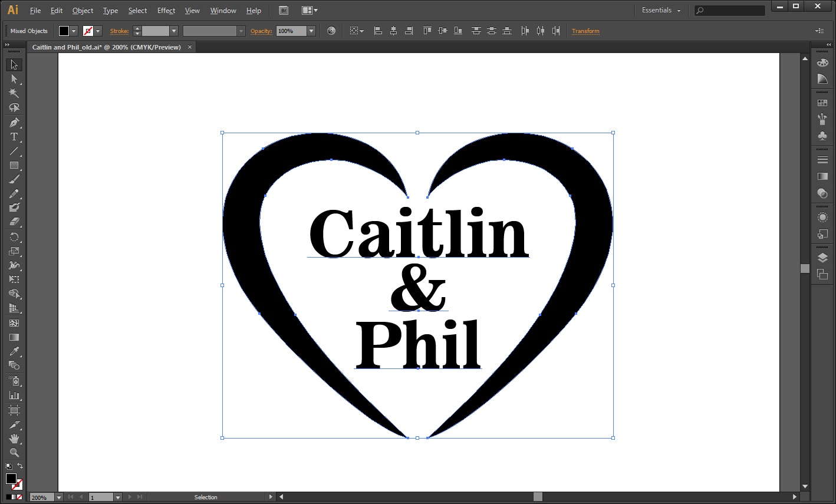Image resolution: width=836 pixels, height=504 pixels.
Task: Choose the Shape Builder tool
Action: (x=14, y=294)
